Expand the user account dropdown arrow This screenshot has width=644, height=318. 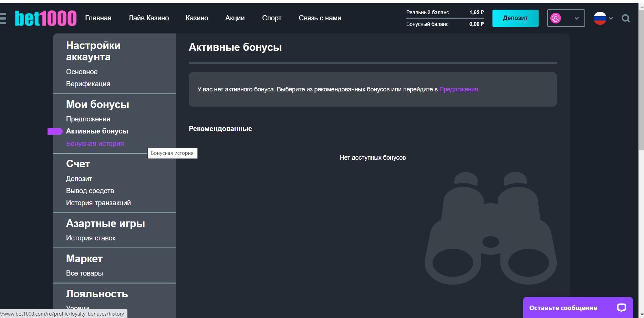click(577, 18)
